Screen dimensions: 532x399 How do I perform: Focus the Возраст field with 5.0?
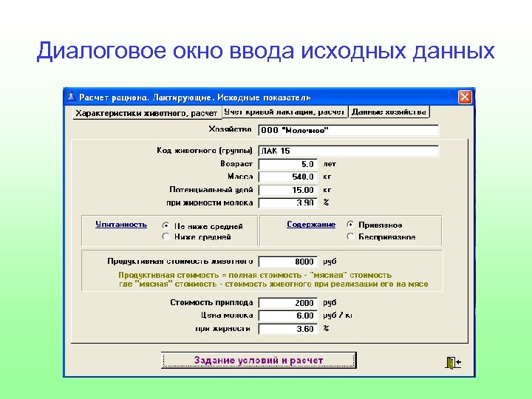[x=288, y=164]
